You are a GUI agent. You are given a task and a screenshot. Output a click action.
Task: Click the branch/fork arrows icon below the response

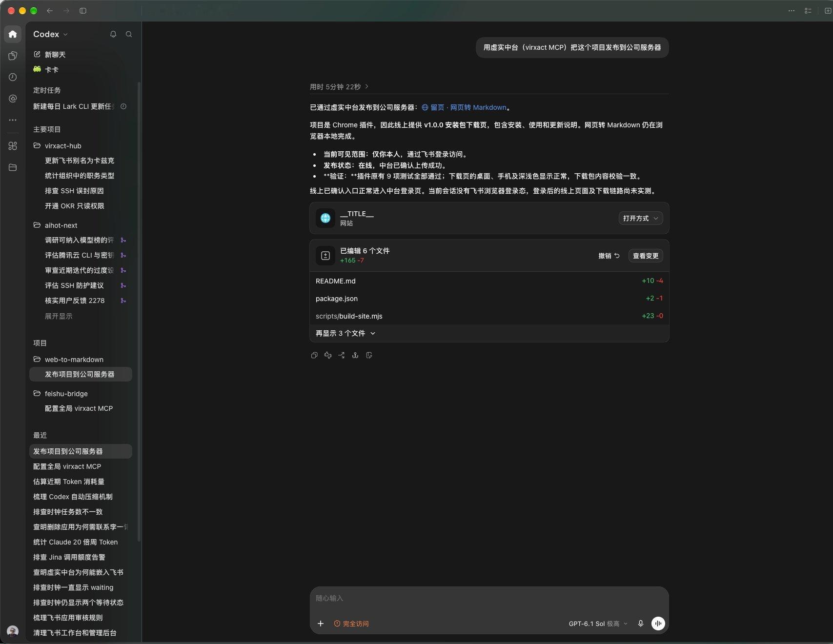point(342,355)
